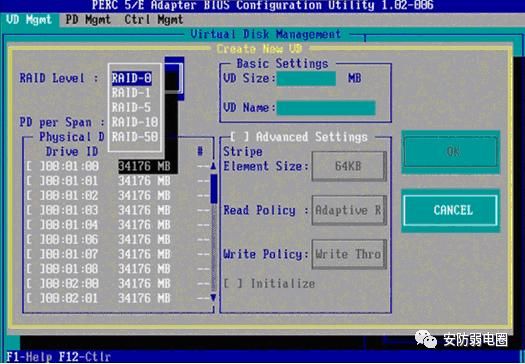The height and width of the screenshot is (364, 525).
Task: Open the Stripe Element Size 64KB dropdown
Action: 349,166
